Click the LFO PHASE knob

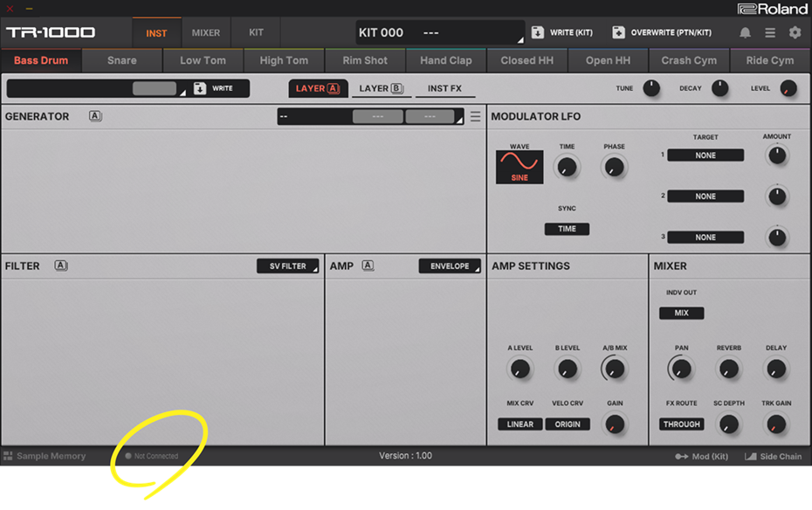(614, 168)
